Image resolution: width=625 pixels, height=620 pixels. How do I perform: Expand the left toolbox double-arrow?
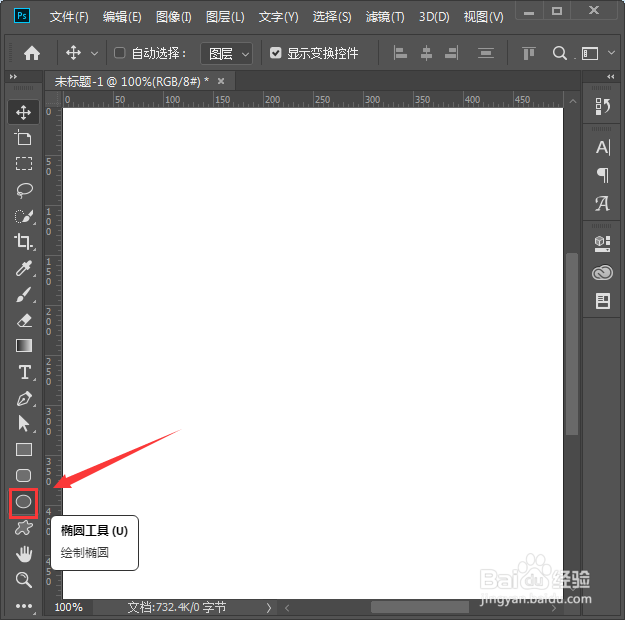click(13, 77)
